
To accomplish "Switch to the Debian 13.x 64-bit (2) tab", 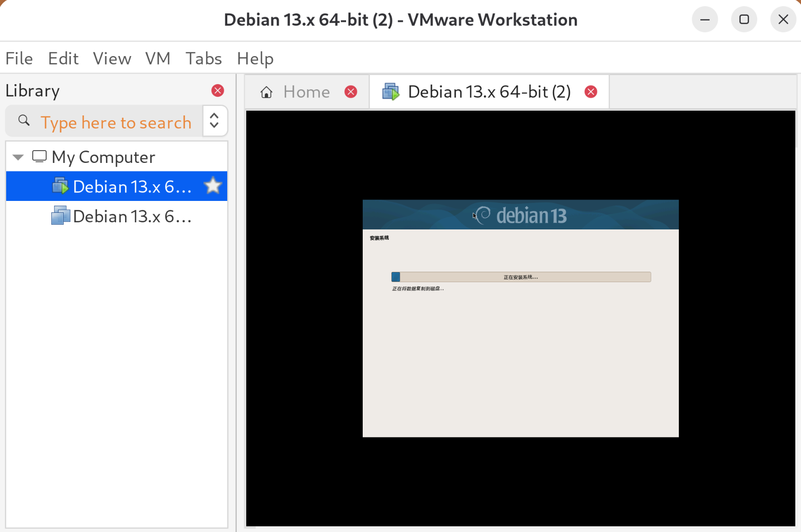I will [x=489, y=92].
